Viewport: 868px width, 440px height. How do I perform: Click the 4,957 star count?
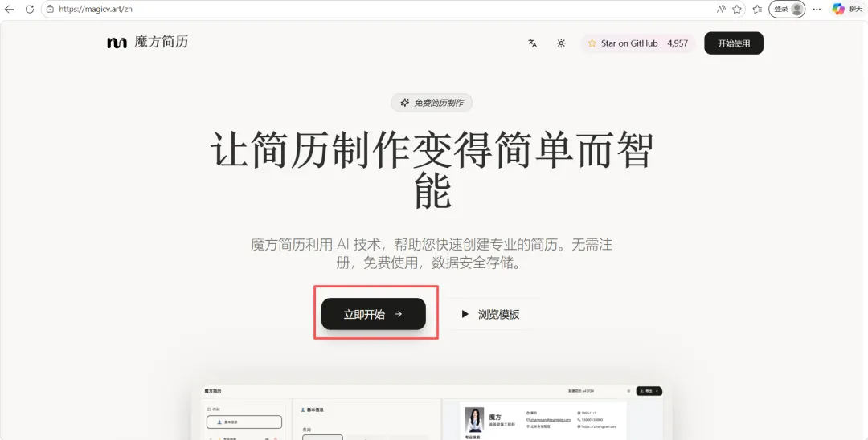[x=678, y=43]
